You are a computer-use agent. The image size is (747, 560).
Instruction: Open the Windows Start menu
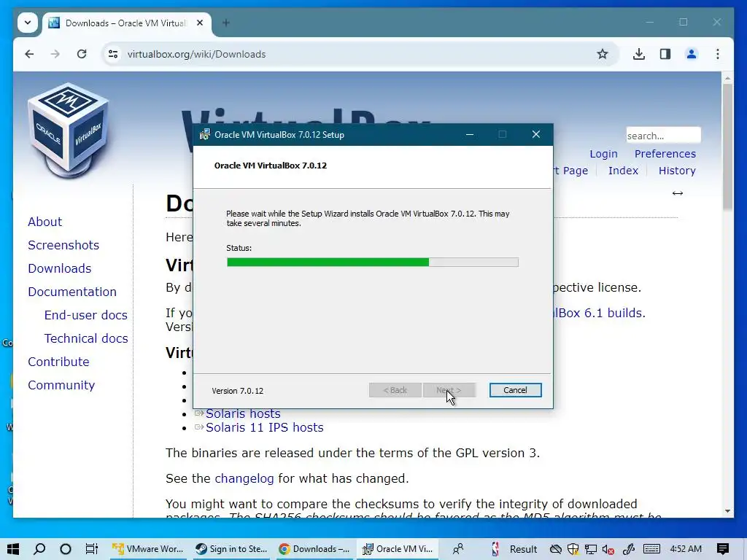[13, 549]
